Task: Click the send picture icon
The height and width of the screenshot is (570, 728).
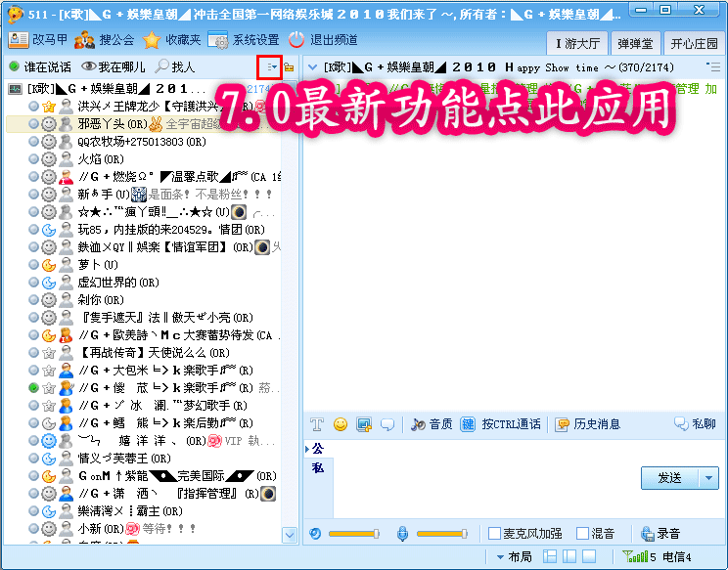Action: pos(364,424)
